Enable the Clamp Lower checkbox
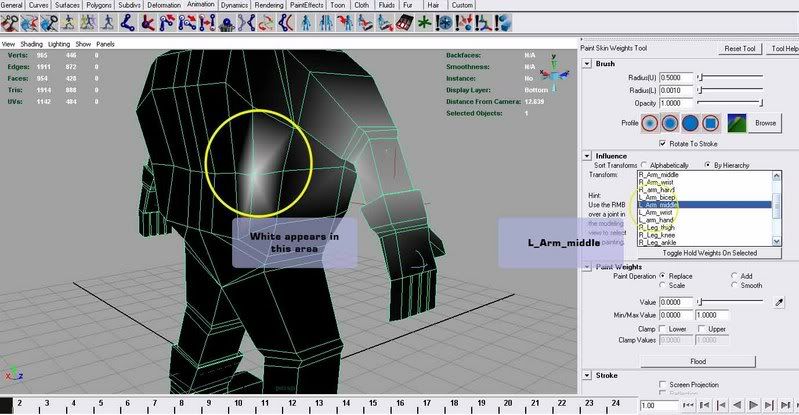Viewport: 799px width, 415px height. tap(662, 329)
